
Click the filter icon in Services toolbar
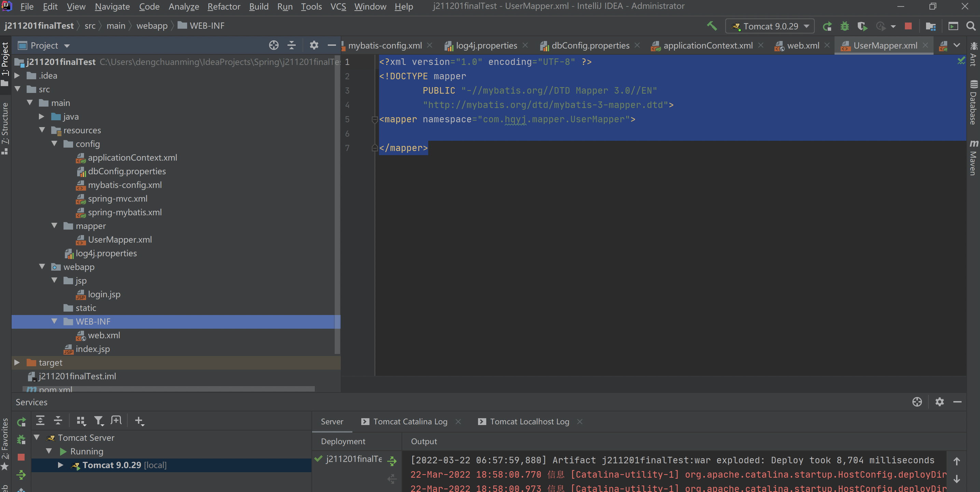(x=99, y=420)
